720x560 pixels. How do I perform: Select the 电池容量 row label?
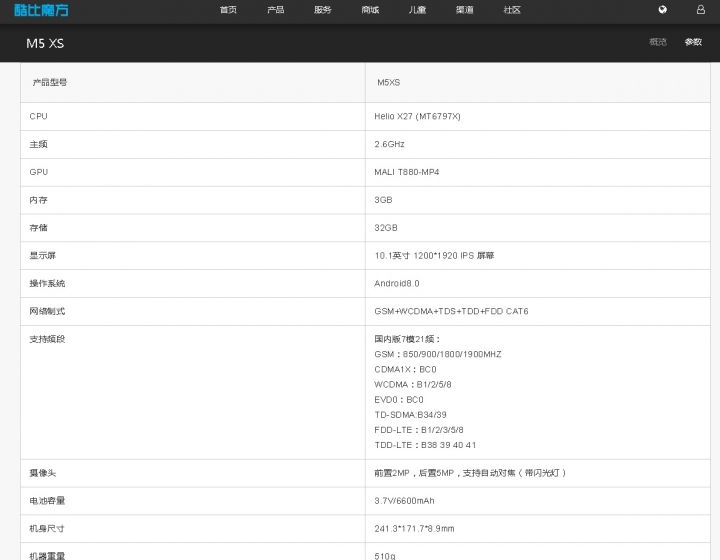pos(47,501)
